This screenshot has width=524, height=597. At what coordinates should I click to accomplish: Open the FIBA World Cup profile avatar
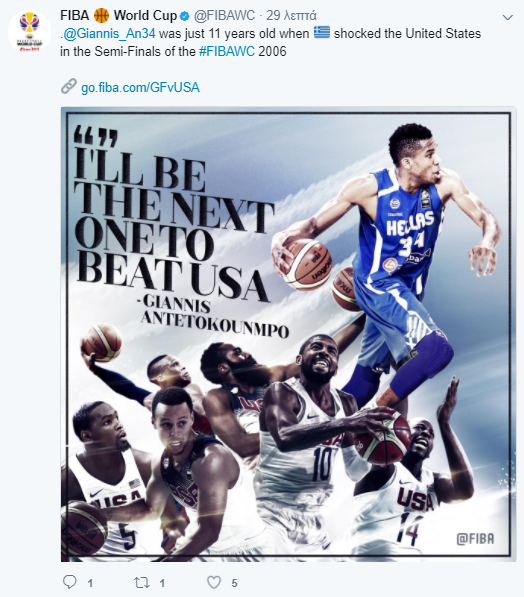(x=29, y=32)
